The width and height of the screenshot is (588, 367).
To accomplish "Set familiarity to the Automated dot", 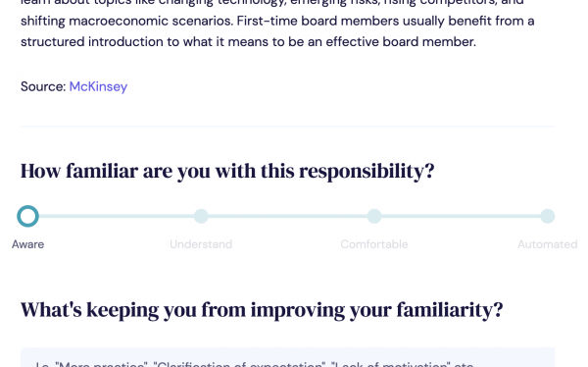I will point(548,216).
